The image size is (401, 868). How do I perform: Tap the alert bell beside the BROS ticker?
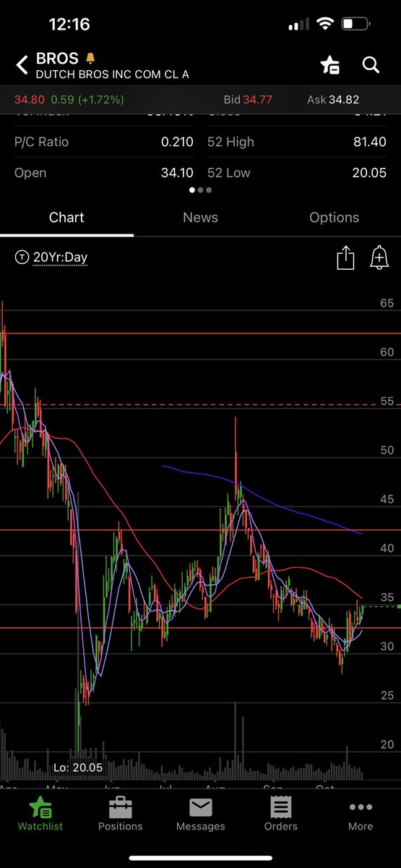(x=90, y=58)
